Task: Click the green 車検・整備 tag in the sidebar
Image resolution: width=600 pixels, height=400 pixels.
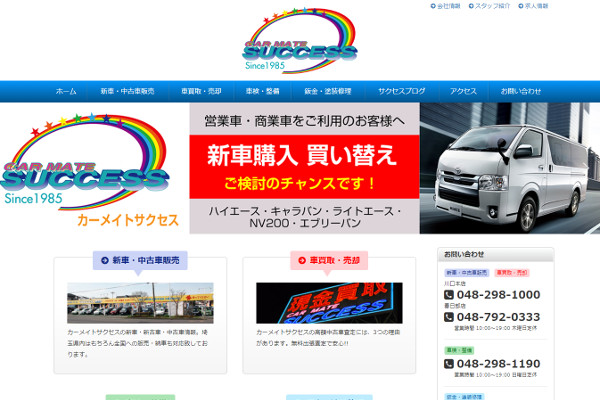Action: coord(459,350)
